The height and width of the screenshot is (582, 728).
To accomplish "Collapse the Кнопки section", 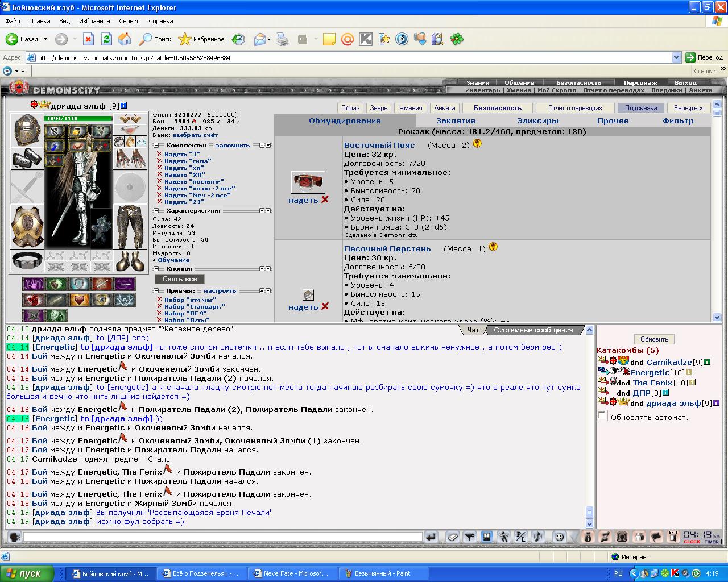I will (155, 268).
